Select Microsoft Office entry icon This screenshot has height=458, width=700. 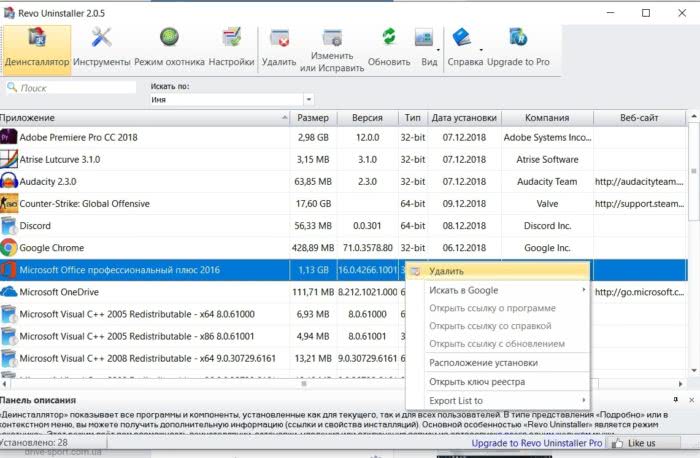click(x=8, y=270)
